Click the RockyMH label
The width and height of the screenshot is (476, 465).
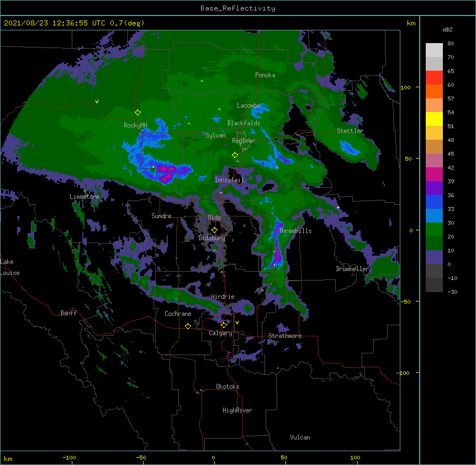click(135, 125)
